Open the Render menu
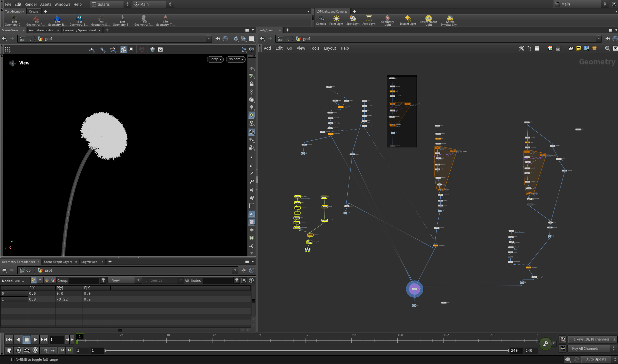Screen dimensions: 618x364 pyautogui.click(x=31, y=4)
